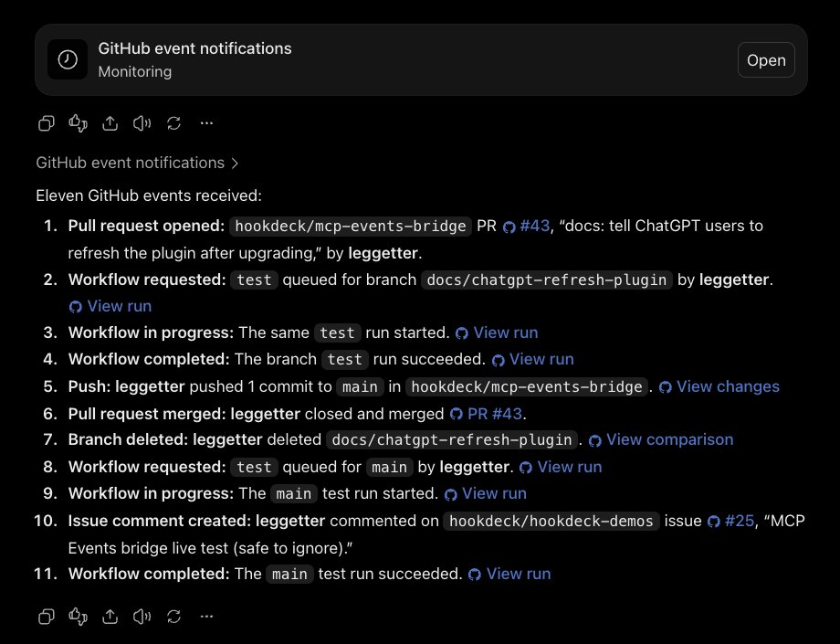
Task: Open View run for branch test succeeded
Action: point(532,360)
